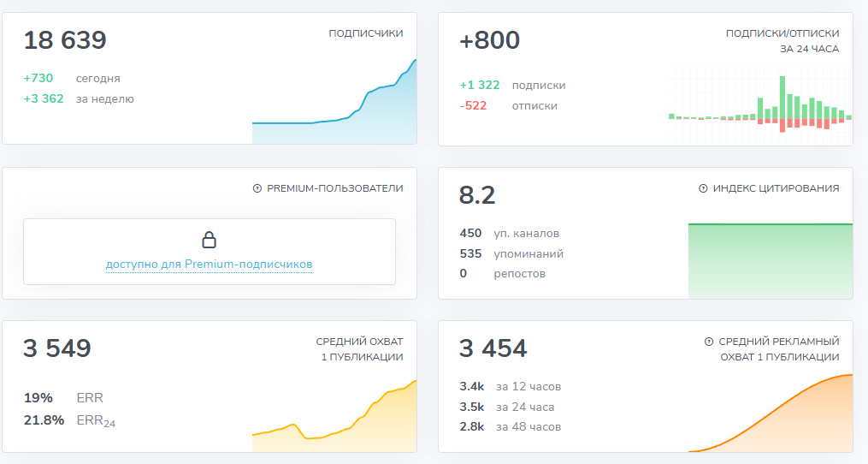Image resolution: width=868 pixels, height=464 pixels.
Task: Click the СРЕДНИЙ РЕКЛАМНЫЙ ОХВАТ title text
Action: (779, 349)
